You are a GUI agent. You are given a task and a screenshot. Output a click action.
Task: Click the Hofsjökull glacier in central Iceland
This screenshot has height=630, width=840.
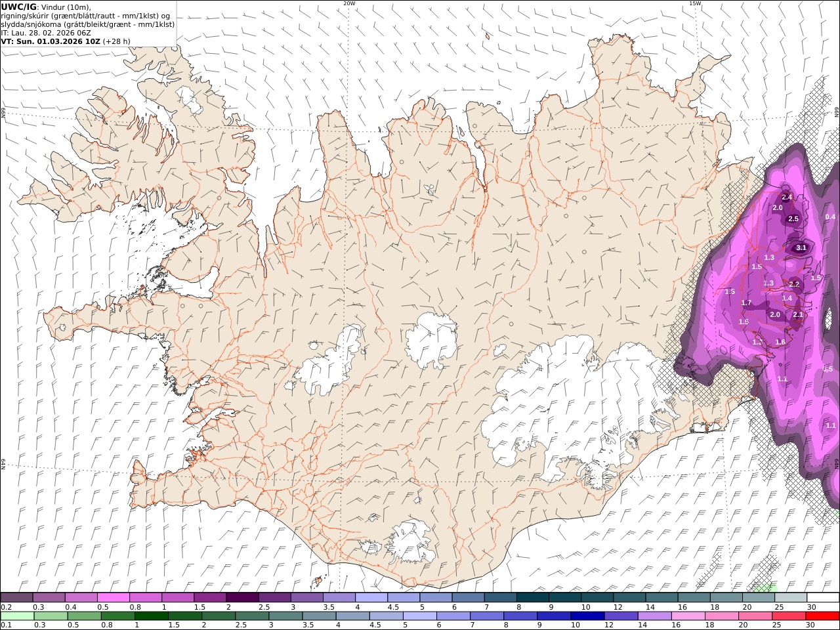431,339
